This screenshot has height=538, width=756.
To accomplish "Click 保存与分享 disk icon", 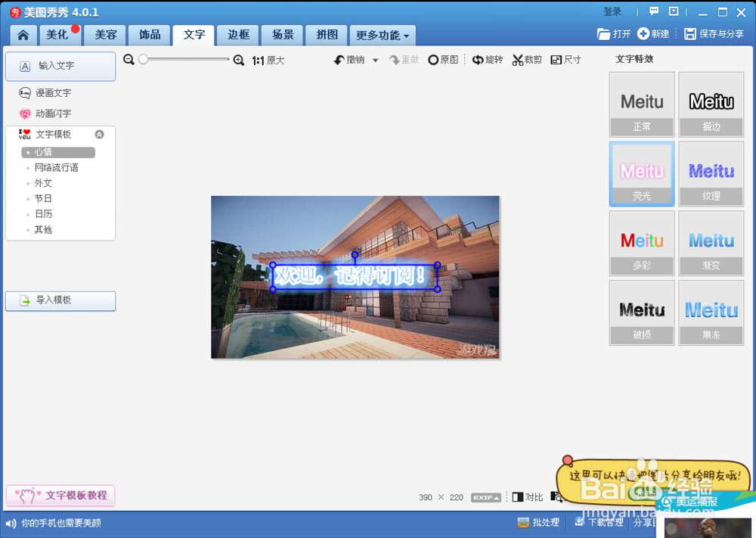I will (690, 34).
